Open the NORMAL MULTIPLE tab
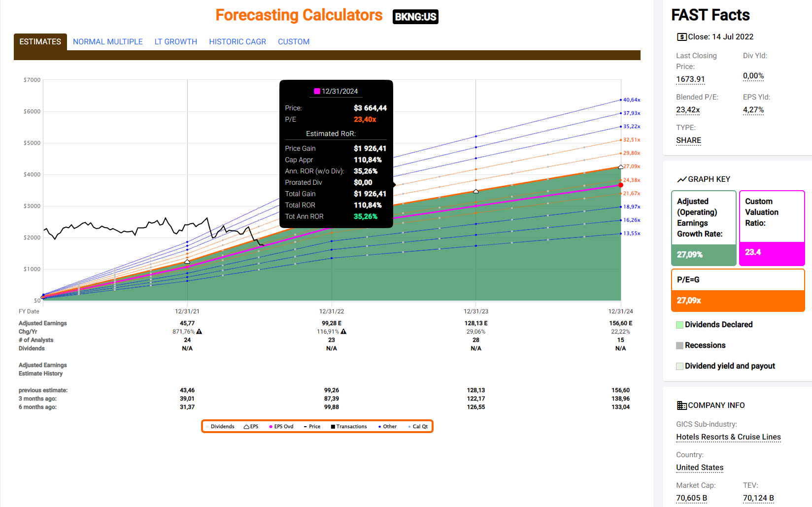This screenshot has width=812, height=507. 107,42
